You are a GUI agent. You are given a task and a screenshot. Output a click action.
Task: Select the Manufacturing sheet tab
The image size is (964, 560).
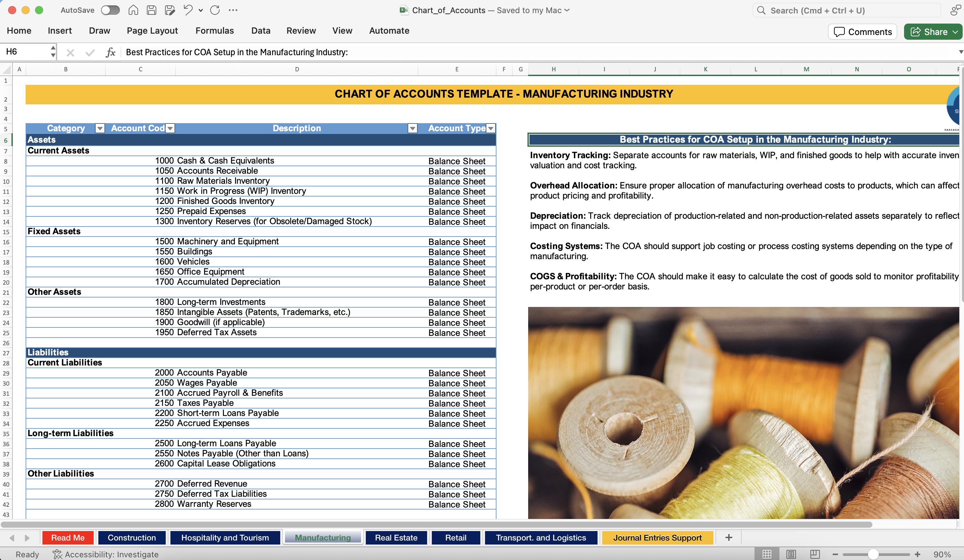[322, 537]
